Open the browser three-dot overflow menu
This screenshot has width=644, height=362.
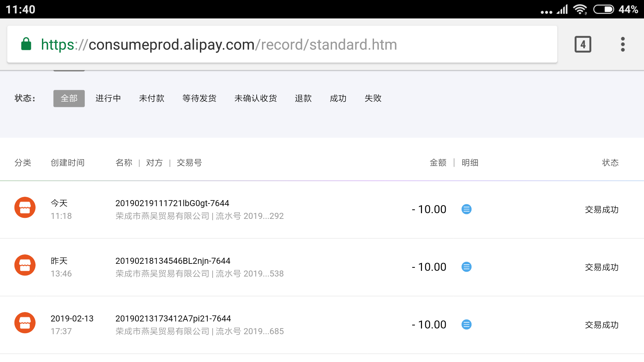point(623,44)
